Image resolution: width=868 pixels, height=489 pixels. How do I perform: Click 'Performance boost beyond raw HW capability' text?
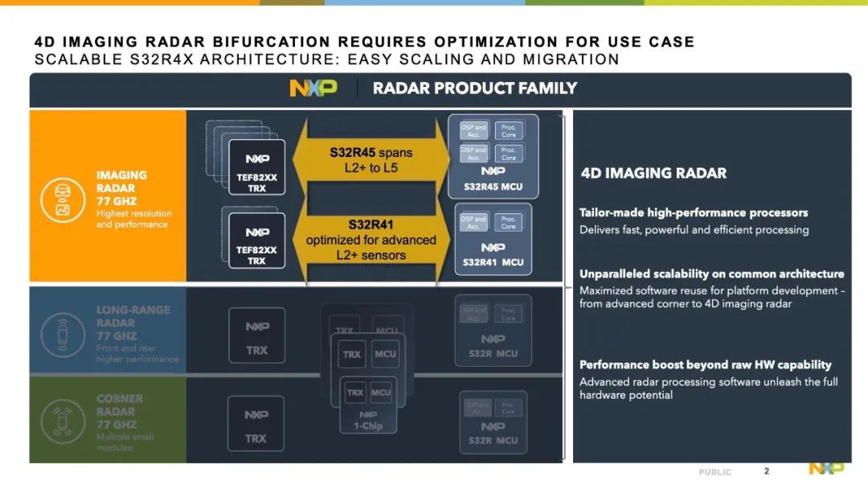tap(706, 364)
